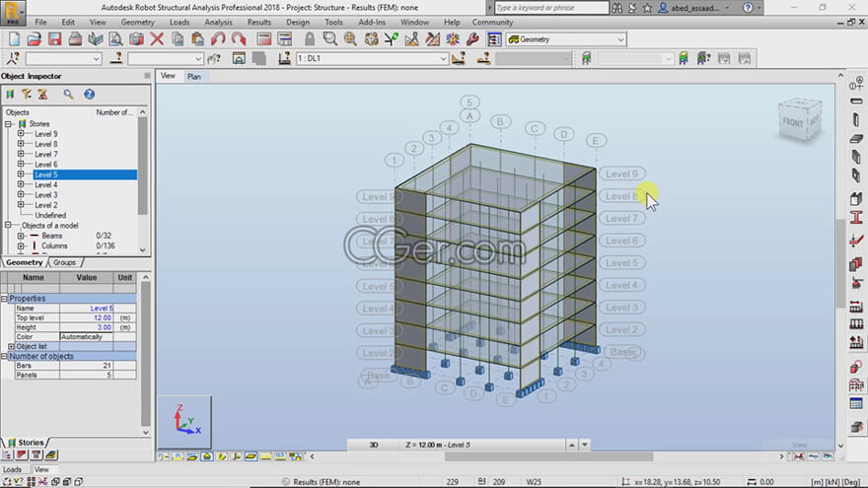The height and width of the screenshot is (488, 868).
Task: Click the Color Automatically field
Action: 87,336
